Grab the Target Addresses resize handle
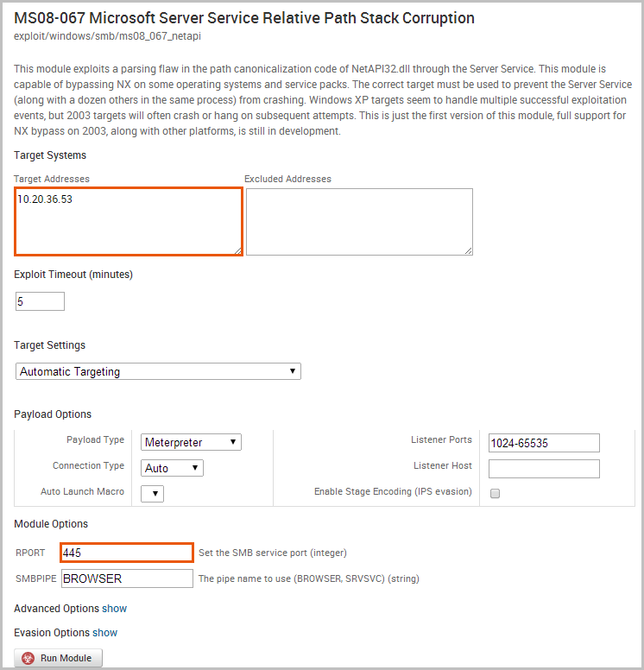This screenshot has width=644, height=670. [x=237, y=250]
